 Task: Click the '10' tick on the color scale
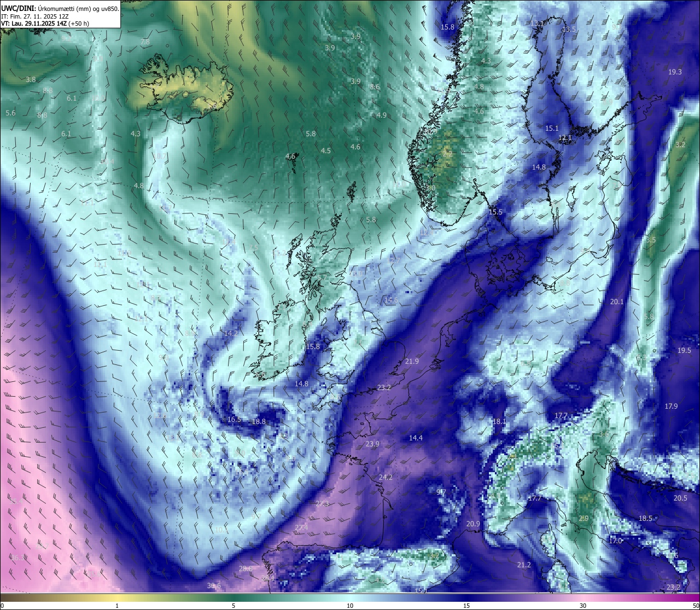350,605
